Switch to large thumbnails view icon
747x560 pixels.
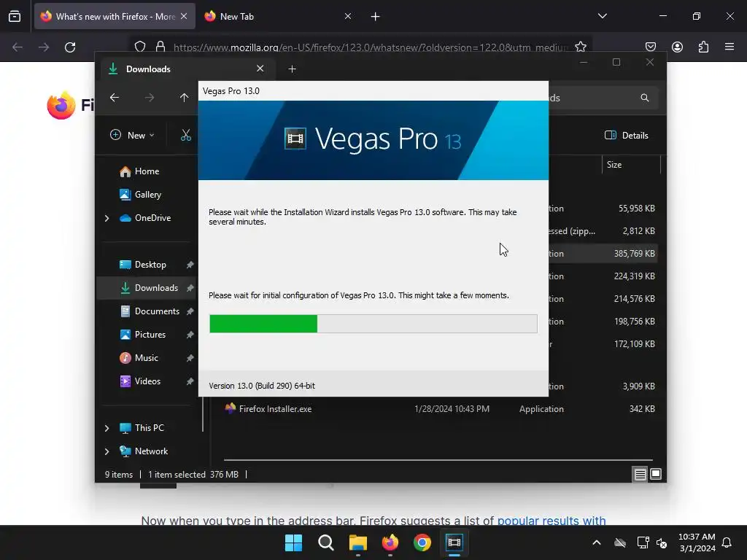click(x=656, y=474)
